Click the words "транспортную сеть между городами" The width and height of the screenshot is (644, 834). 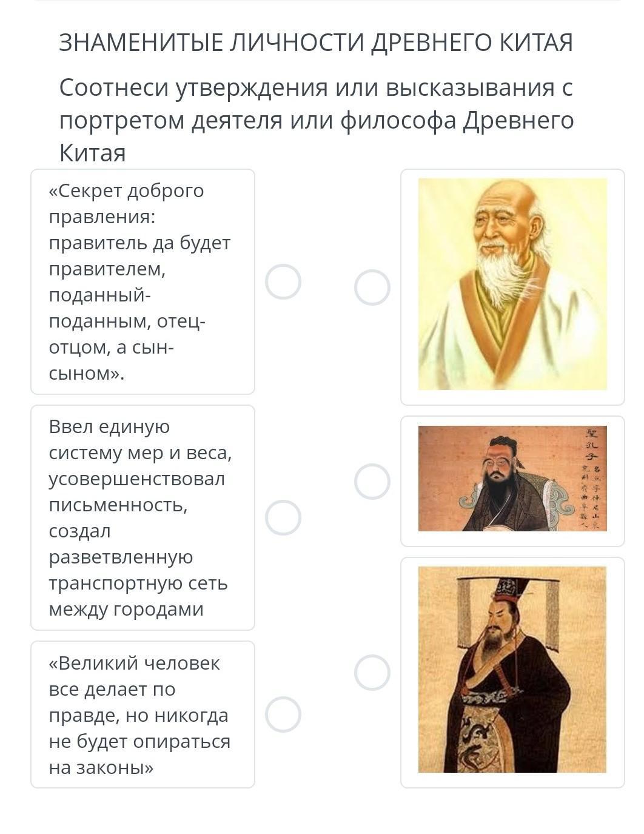point(138,596)
